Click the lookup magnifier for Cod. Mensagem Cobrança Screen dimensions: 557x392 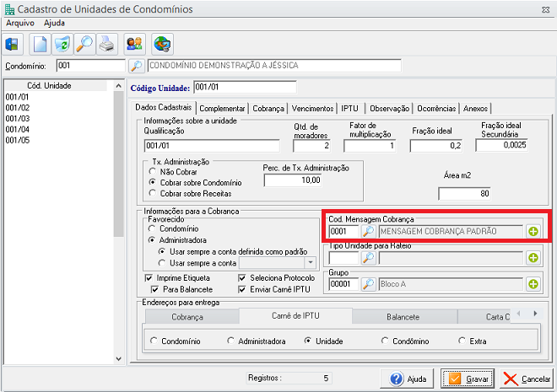(369, 231)
